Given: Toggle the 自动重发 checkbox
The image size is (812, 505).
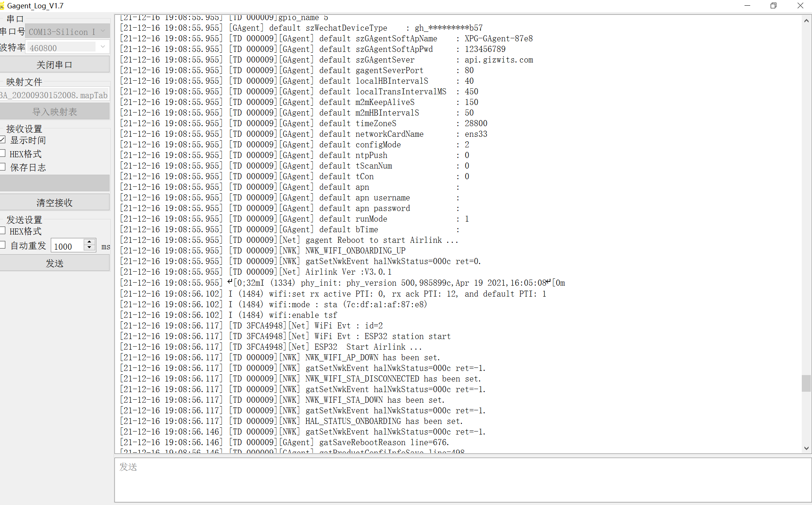Looking at the screenshot, I should click(2, 245).
